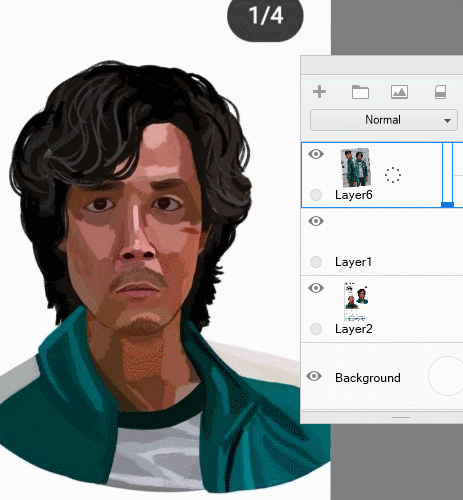
Task: Toggle the lock circle on Layer2
Action: pyautogui.click(x=316, y=329)
